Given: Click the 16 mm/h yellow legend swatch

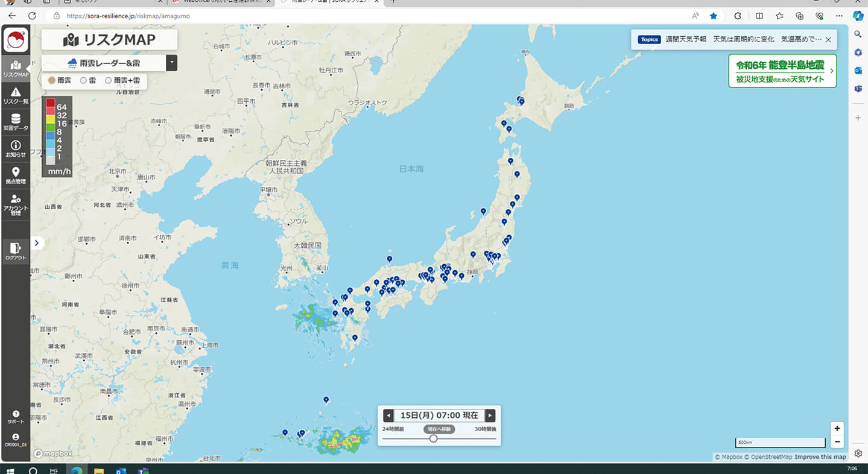Looking at the screenshot, I should [x=51, y=119].
